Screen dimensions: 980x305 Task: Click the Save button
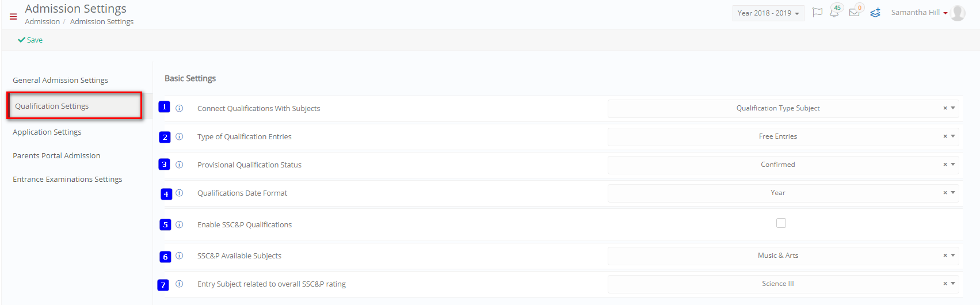(30, 40)
